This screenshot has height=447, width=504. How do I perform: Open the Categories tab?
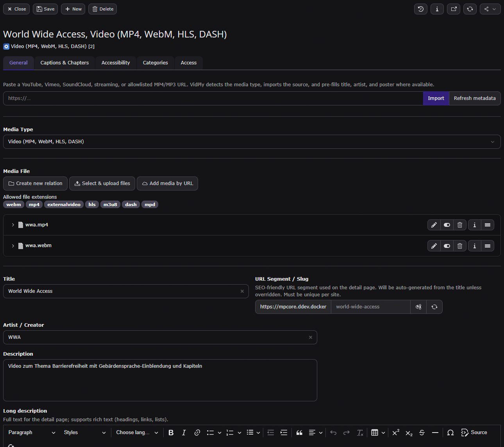coord(155,63)
